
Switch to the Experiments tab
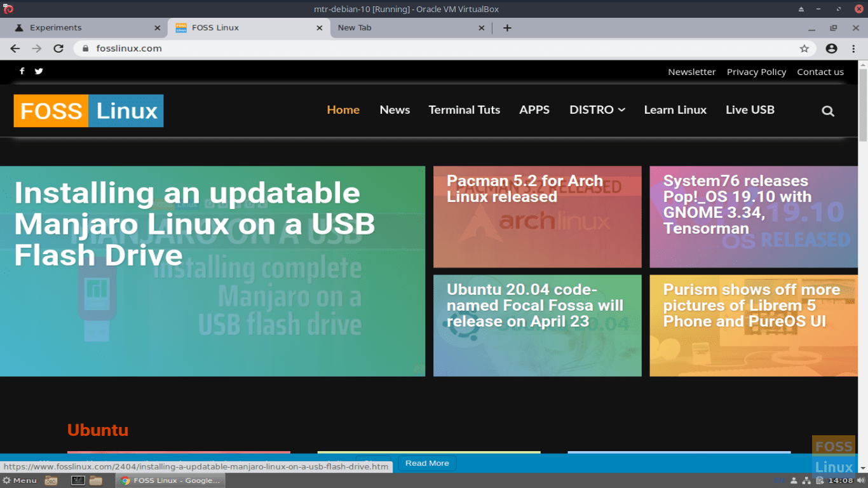point(86,28)
